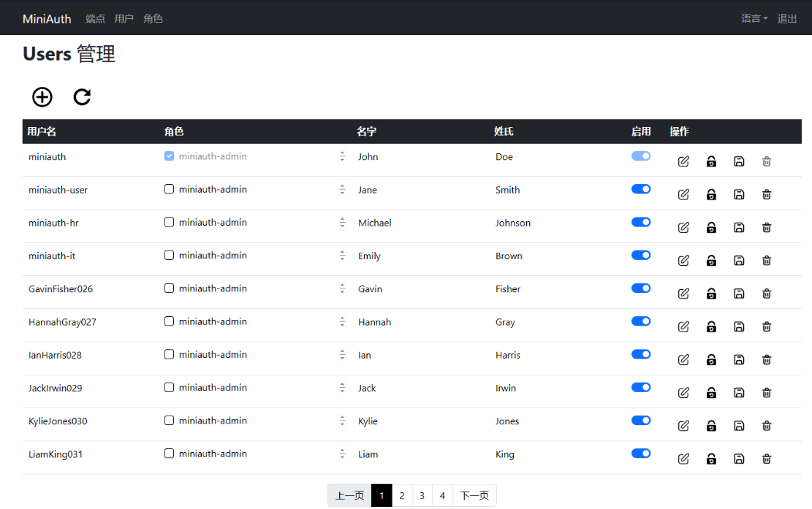The image size is (812, 509).
Task: Edit the miniauth-user row
Action: click(x=683, y=194)
